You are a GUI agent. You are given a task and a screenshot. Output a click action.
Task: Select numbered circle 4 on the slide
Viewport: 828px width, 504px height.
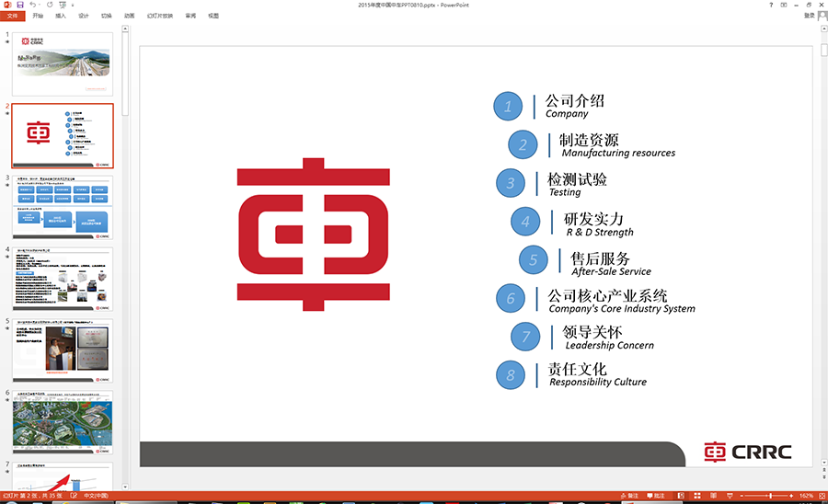pyautogui.click(x=525, y=222)
